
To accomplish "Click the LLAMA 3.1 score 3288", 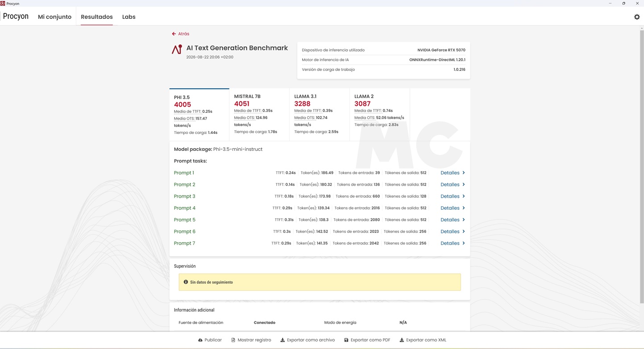I will (x=302, y=104).
